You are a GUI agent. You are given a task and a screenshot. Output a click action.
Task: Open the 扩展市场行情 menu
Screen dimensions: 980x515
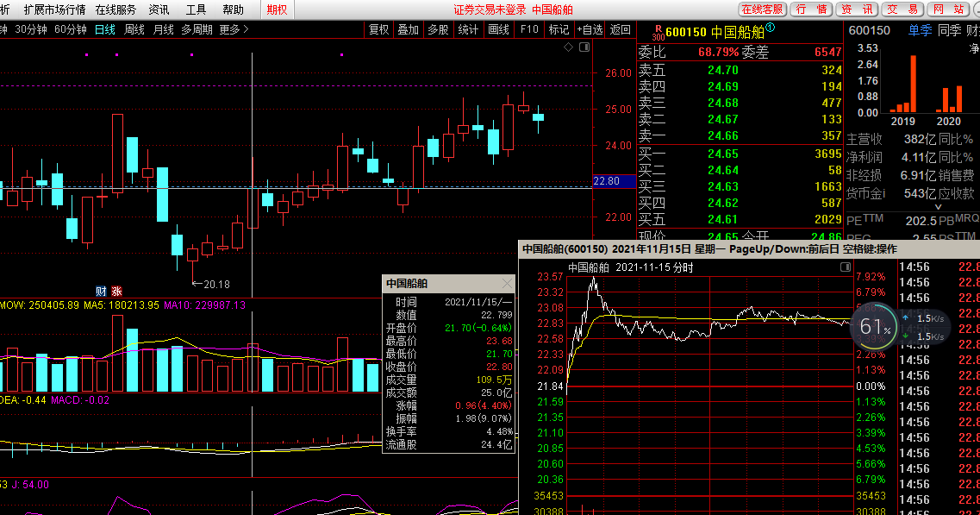(54, 9)
